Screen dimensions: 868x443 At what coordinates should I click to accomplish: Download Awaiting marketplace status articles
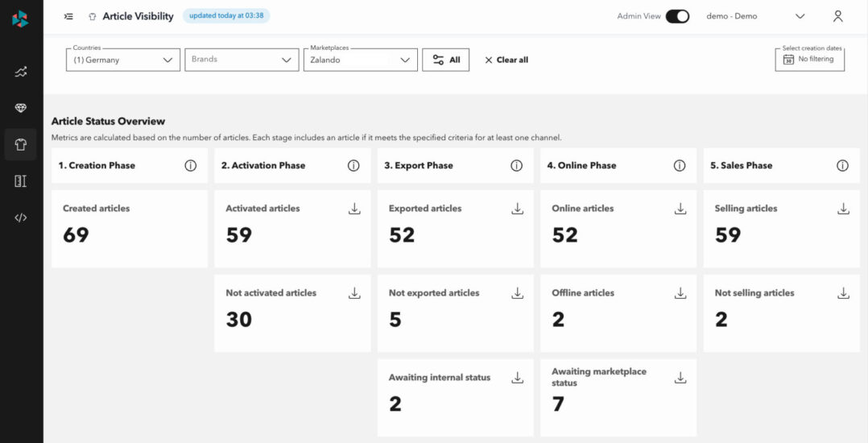[x=680, y=377]
